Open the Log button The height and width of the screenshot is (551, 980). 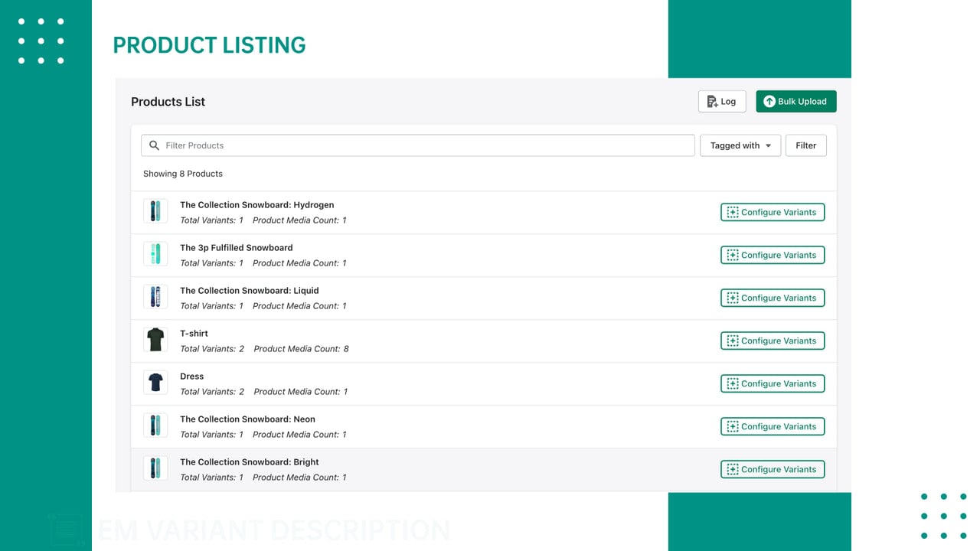point(722,102)
